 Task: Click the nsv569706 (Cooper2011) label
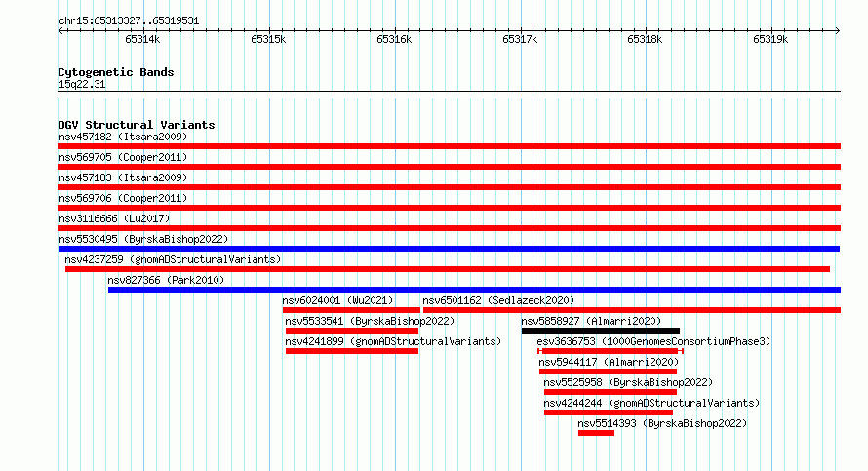coord(123,198)
